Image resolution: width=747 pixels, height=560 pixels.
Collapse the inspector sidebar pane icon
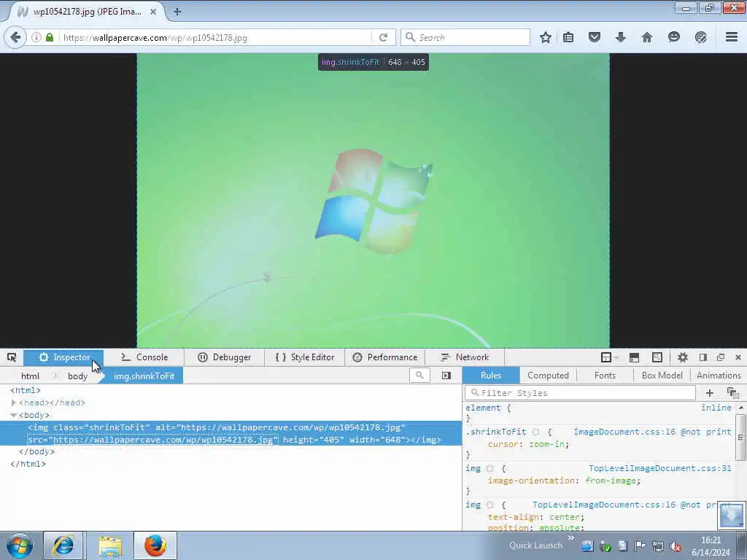446,376
